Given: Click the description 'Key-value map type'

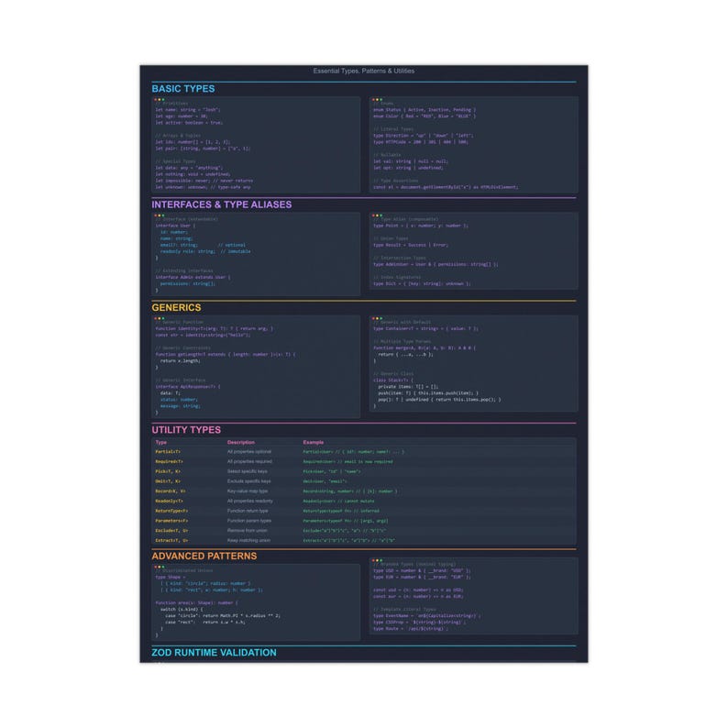Looking at the screenshot, I should click(248, 491).
